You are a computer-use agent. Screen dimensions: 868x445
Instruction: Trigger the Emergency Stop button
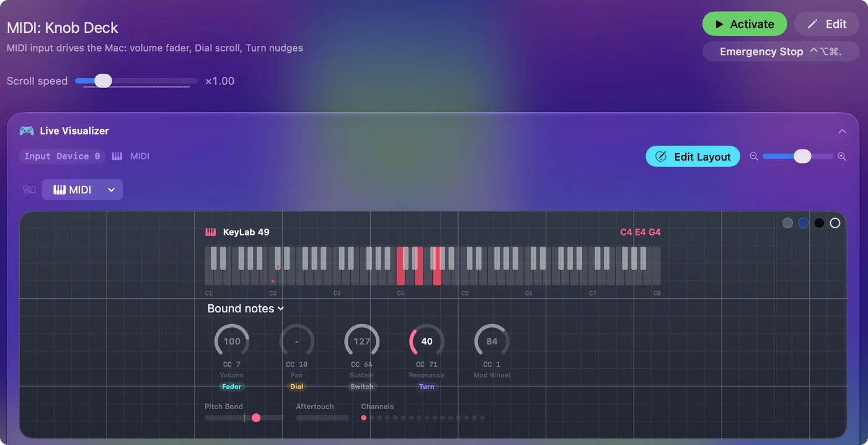(x=781, y=51)
